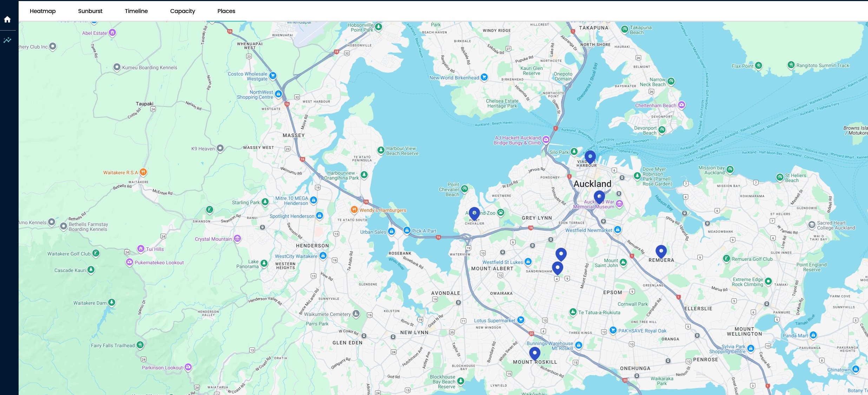Screen dimensions: 868x395
Task: Select the Sylvia Park Shopping Centre icon
Action: [750, 348]
